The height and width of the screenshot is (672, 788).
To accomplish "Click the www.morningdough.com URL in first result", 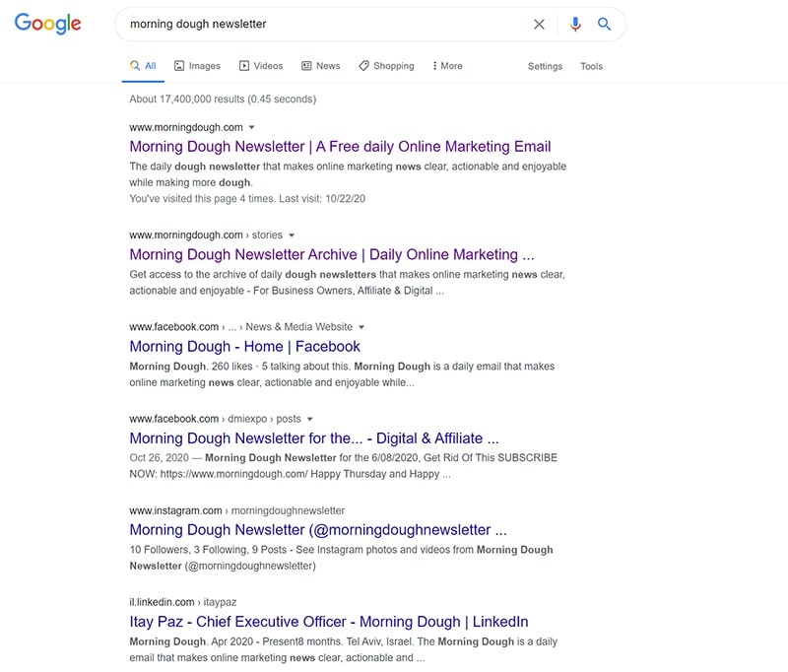I will coord(186,128).
